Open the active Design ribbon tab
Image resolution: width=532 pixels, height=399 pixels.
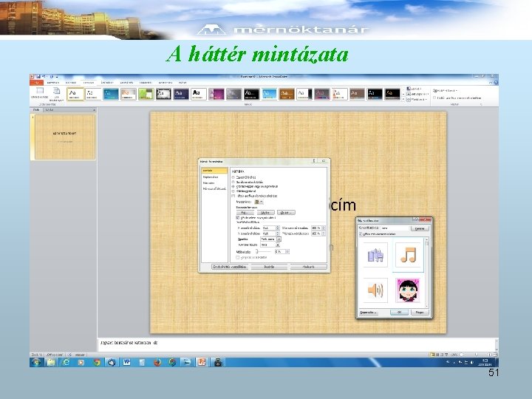89,83
